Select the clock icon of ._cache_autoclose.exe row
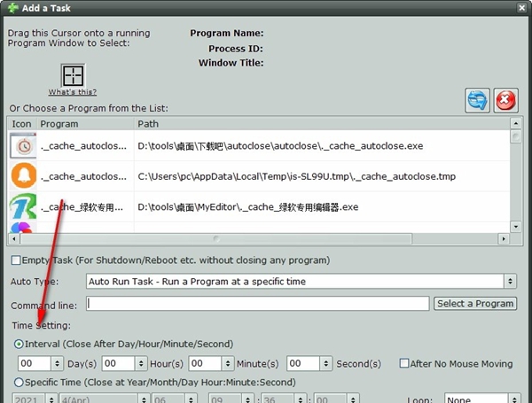532x403 pixels. coord(23,146)
